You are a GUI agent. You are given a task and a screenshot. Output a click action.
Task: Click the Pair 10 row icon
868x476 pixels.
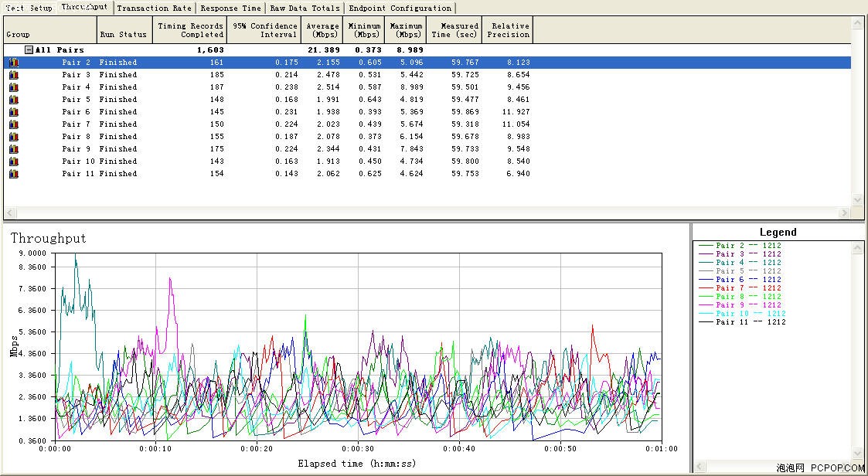pos(14,161)
